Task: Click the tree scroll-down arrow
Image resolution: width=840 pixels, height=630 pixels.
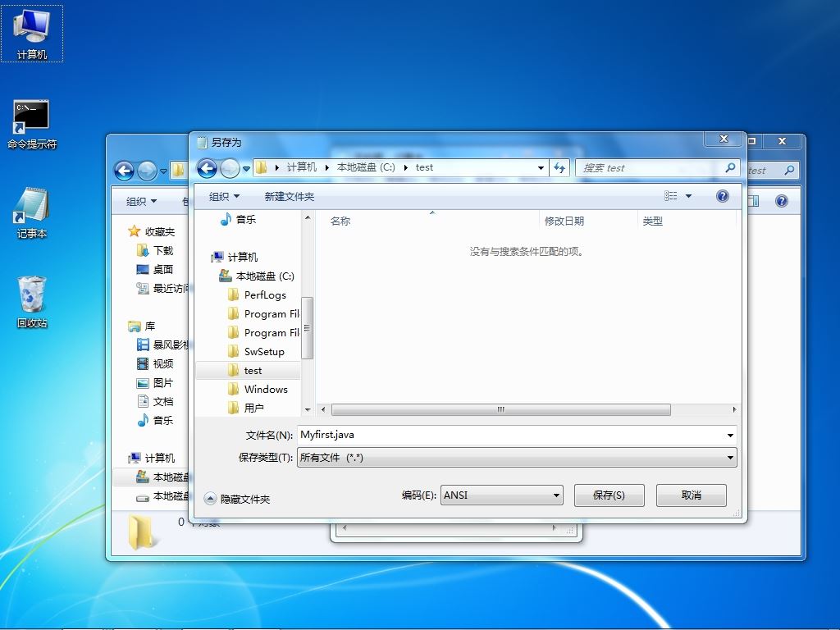Action: pyautogui.click(x=308, y=410)
